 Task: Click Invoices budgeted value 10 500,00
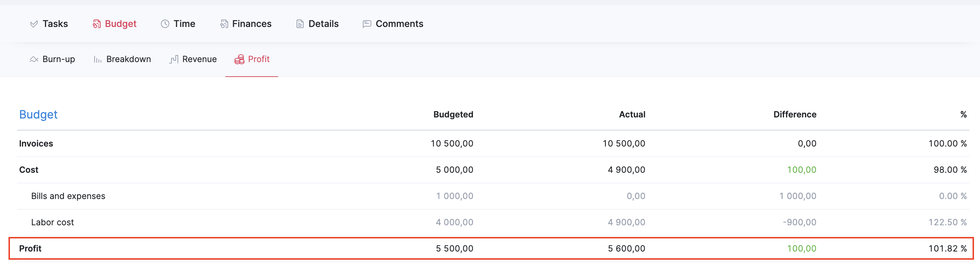click(452, 144)
